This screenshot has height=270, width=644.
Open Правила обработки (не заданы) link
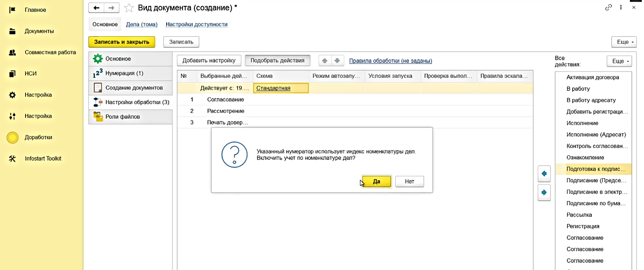click(390, 61)
